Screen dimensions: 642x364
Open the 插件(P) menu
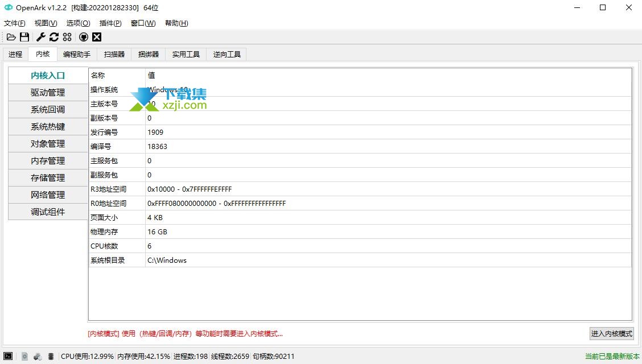pos(110,23)
